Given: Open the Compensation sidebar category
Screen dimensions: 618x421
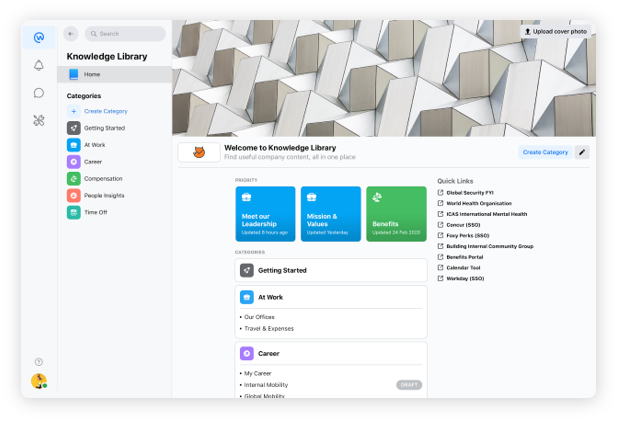Looking at the screenshot, I should [x=103, y=179].
